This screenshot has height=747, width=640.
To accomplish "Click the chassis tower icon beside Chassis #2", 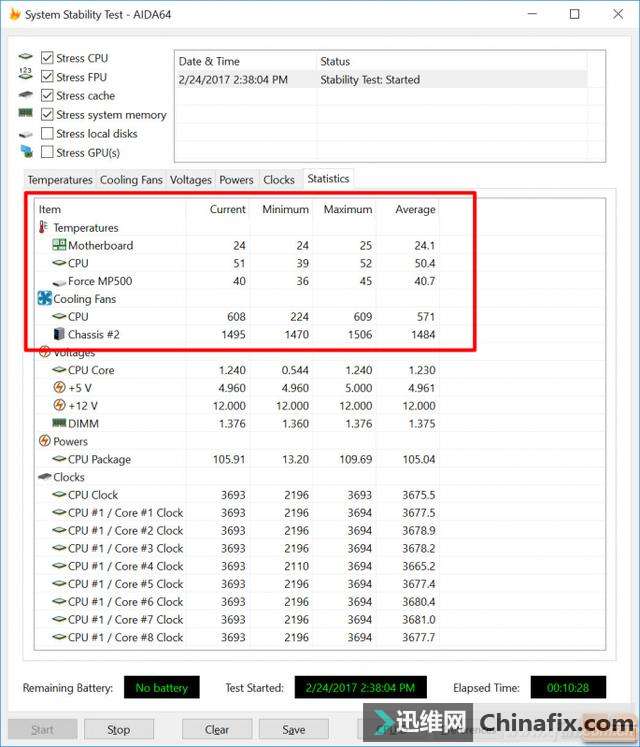I will point(59,333).
